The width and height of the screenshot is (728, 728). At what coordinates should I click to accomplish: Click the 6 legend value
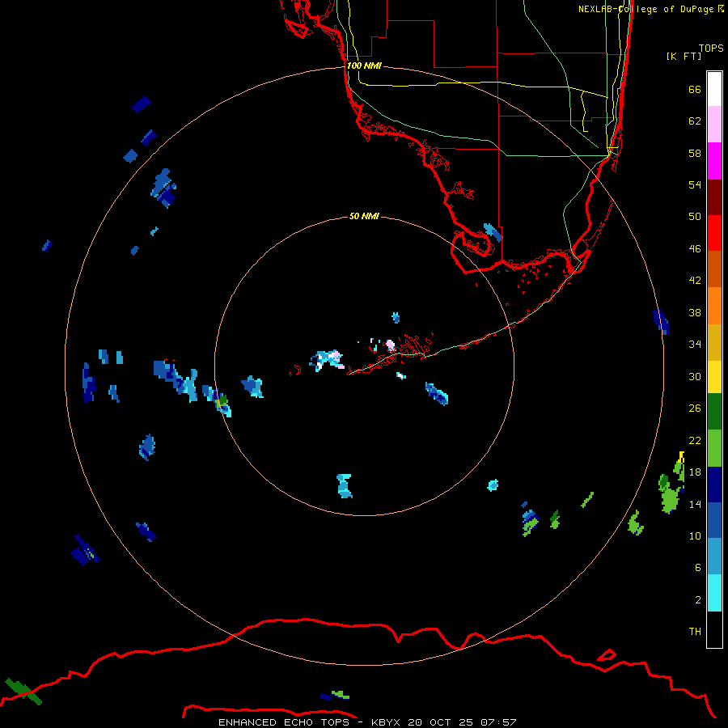click(698, 568)
